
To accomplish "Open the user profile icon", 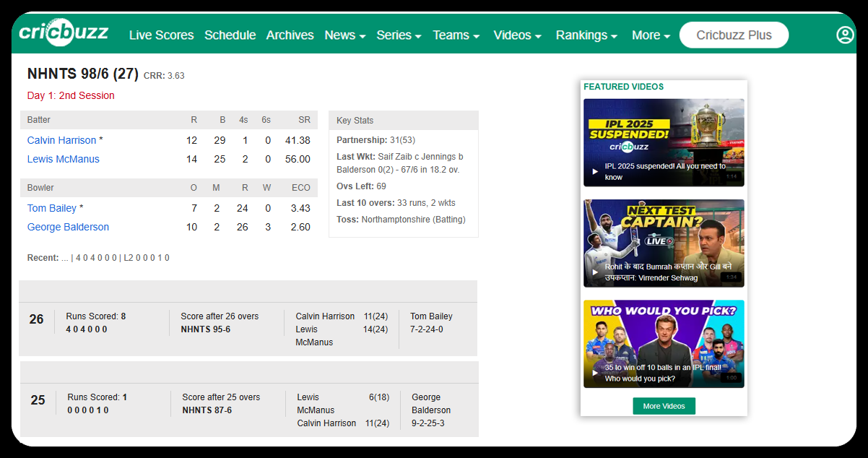I will (844, 35).
